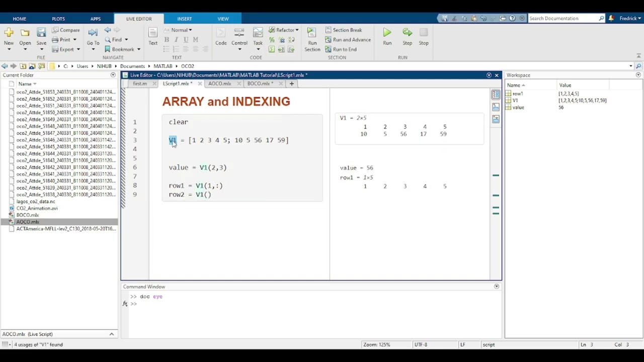
Task: Switch to the HOME ribbon tab
Action: [x=19, y=19]
